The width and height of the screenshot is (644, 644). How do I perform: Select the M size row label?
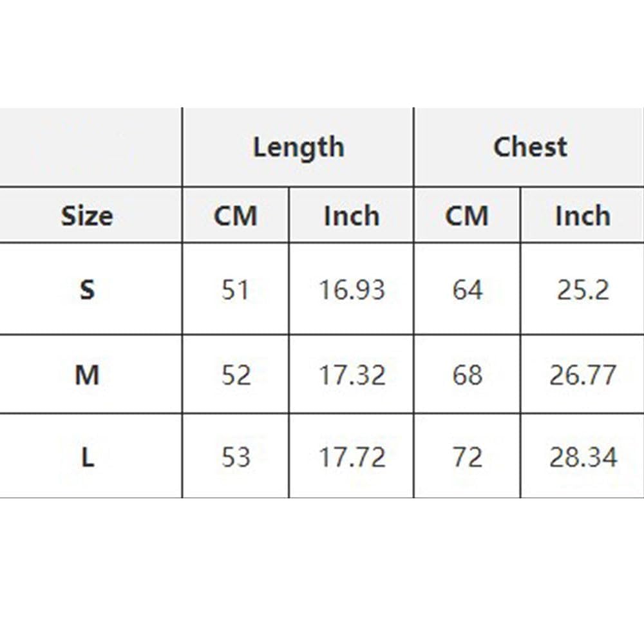pos(87,374)
